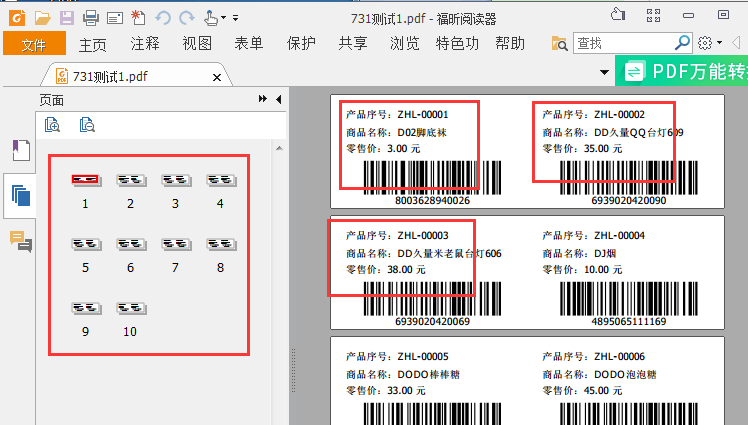Open the settings gear dropdown
Viewport: 748px width, 425px height.
(x=709, y=43)
